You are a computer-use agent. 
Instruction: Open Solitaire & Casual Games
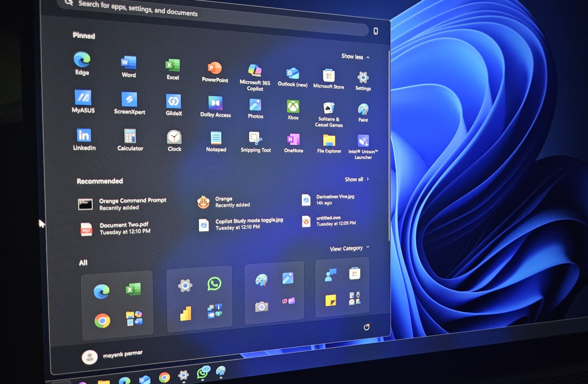pos(328,108)
